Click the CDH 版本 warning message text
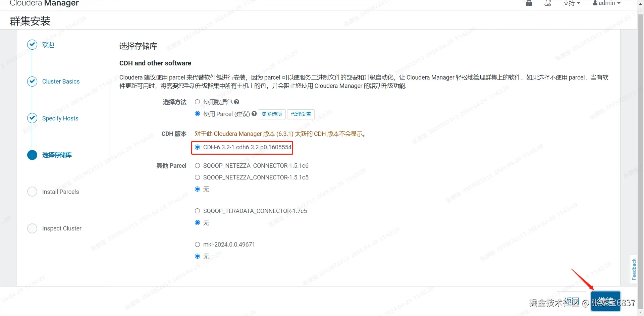This screenshot has height=316, width=644. tap(281, 134)
